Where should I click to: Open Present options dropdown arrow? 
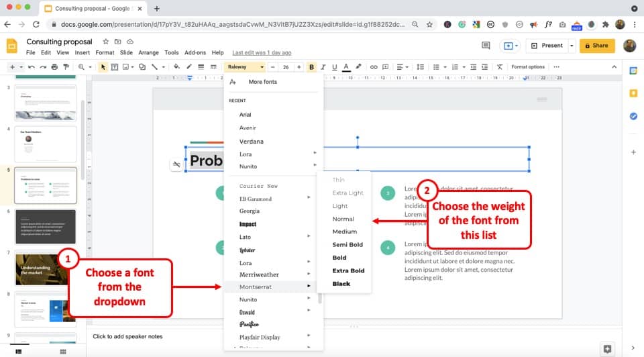(x=572, y=46)
